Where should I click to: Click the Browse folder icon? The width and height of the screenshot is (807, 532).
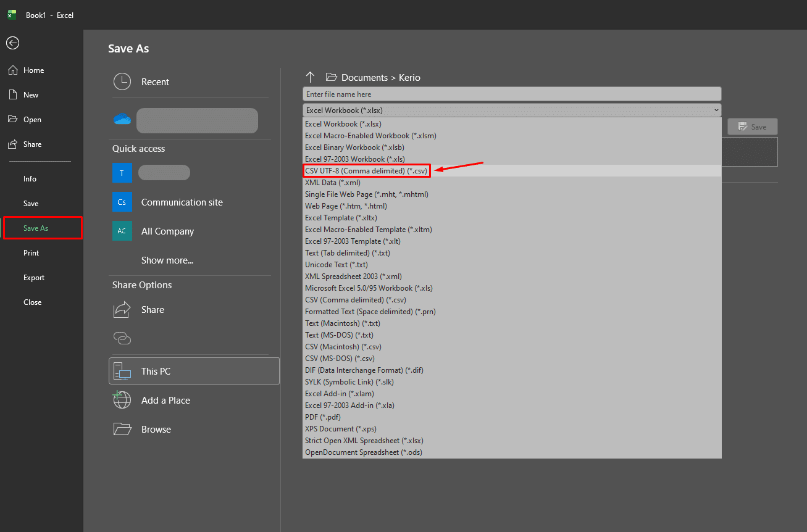(122, 429)
